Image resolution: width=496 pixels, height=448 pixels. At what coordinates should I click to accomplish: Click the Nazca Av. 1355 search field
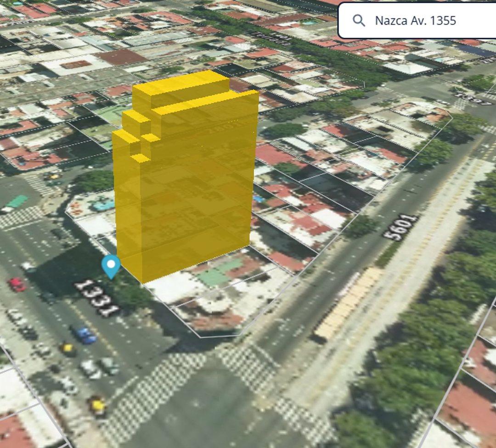[417, 21]
